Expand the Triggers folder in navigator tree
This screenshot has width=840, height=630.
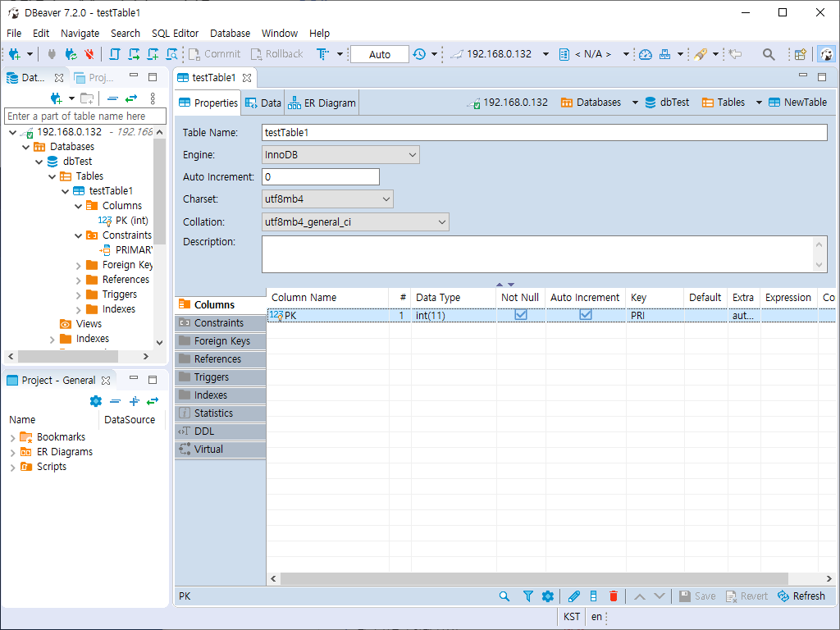coord(78,295)
